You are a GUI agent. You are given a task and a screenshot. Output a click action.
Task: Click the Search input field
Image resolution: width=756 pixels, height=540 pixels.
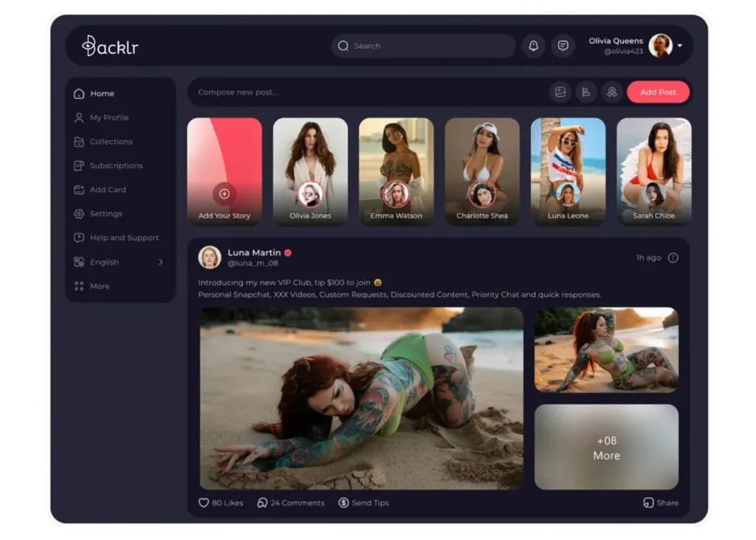pyautogui.click(x=423, y=46)
